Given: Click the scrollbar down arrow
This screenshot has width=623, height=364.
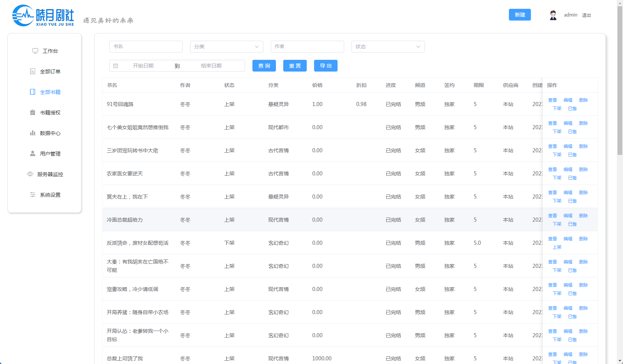Looking at the screenshot, I should (x=620, y=361).
